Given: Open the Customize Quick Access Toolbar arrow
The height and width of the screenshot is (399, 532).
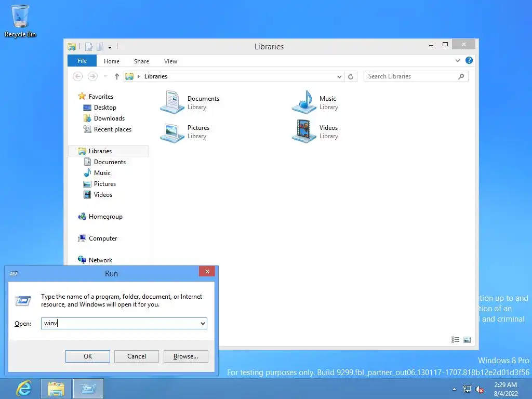Looking at the screenshot, I should coord(110,47).
